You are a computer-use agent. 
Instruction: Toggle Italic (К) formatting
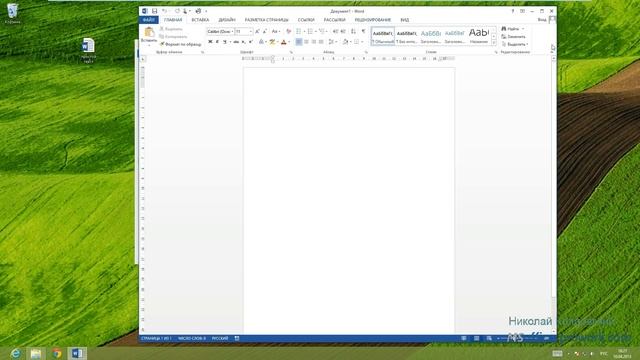coord(218,42)
